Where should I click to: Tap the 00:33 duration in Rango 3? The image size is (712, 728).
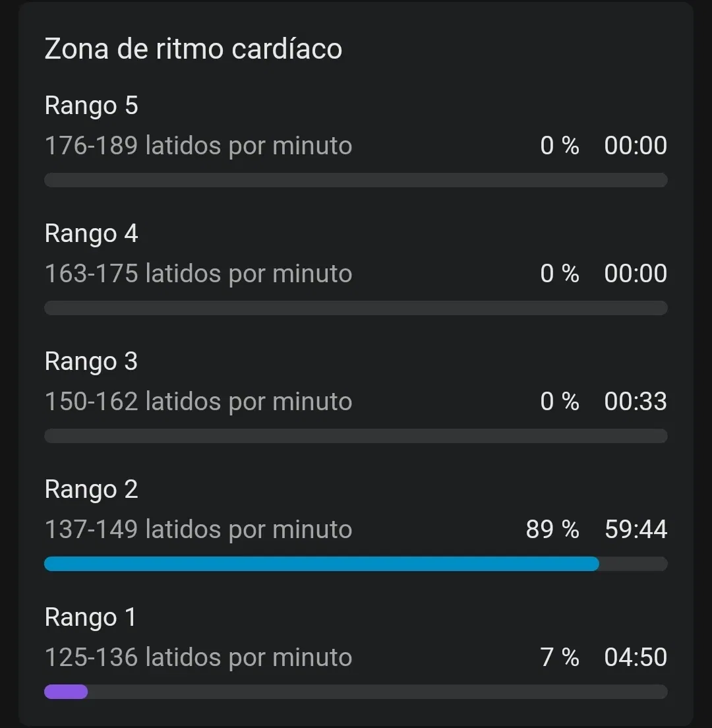(x=636, y=402)
